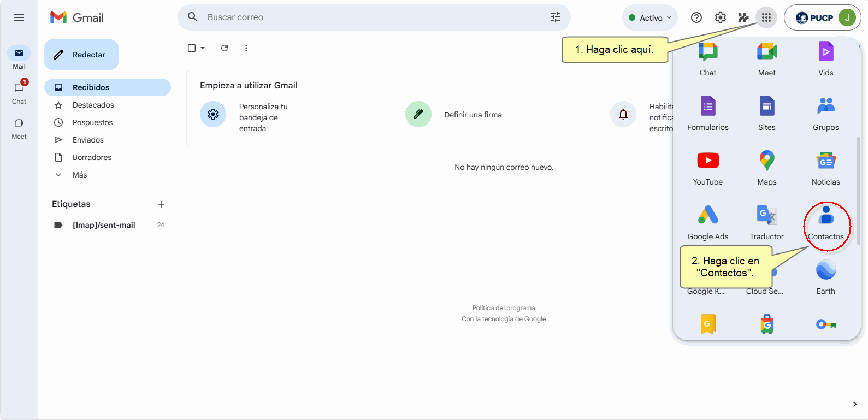
Task: Open the Política del programa link
Action: pos(504,308)
